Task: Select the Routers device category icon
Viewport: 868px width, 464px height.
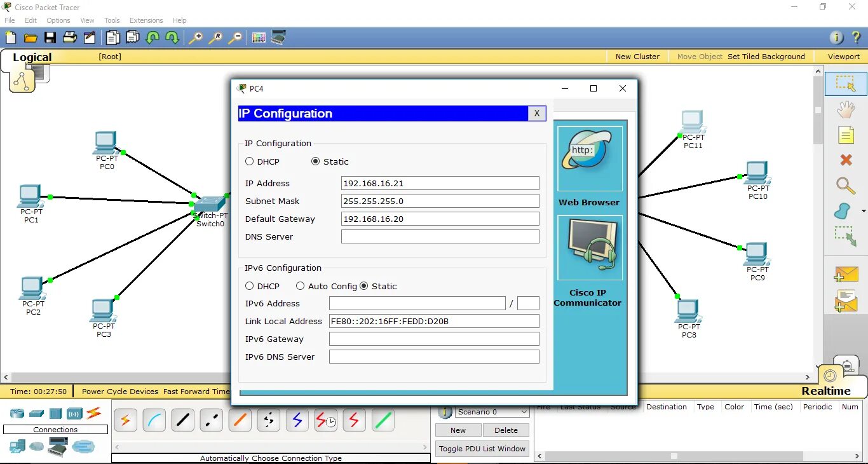Action: pyautogui.click(x=17, y=413)
